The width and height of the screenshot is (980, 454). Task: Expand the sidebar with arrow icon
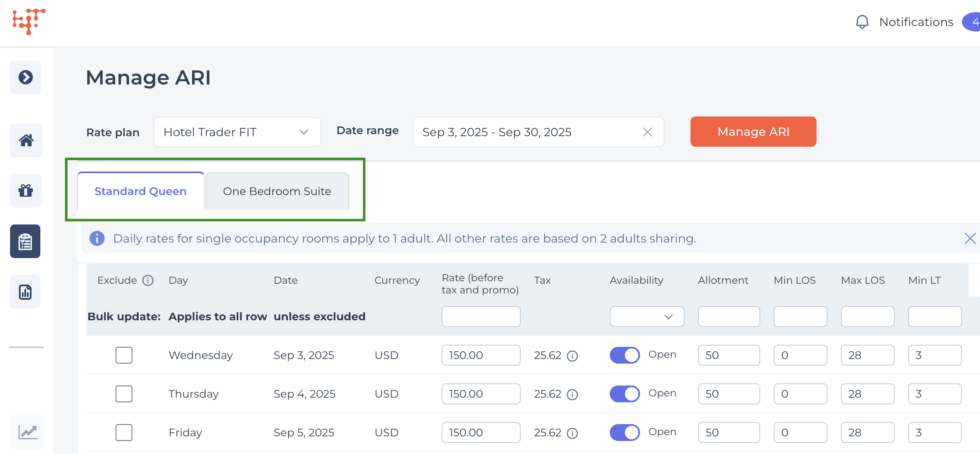(x=26, y=77)
